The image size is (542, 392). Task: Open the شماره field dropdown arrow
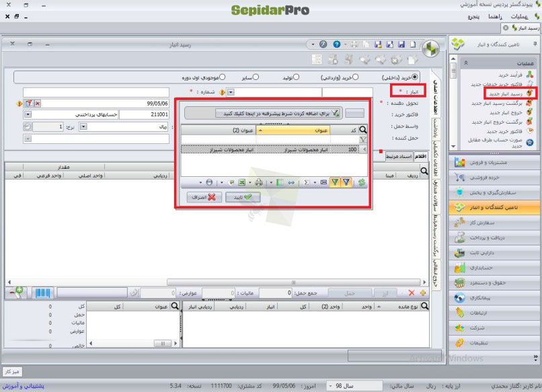[231, 92]
